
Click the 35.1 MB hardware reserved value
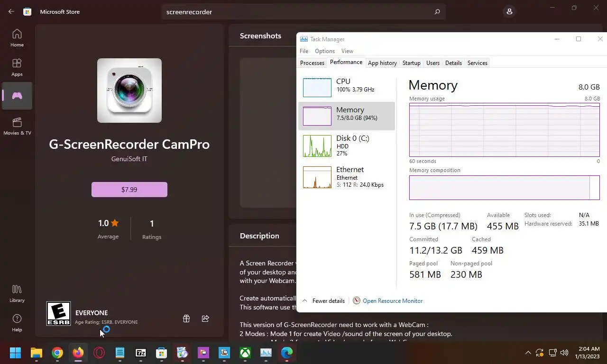[589, 224]
